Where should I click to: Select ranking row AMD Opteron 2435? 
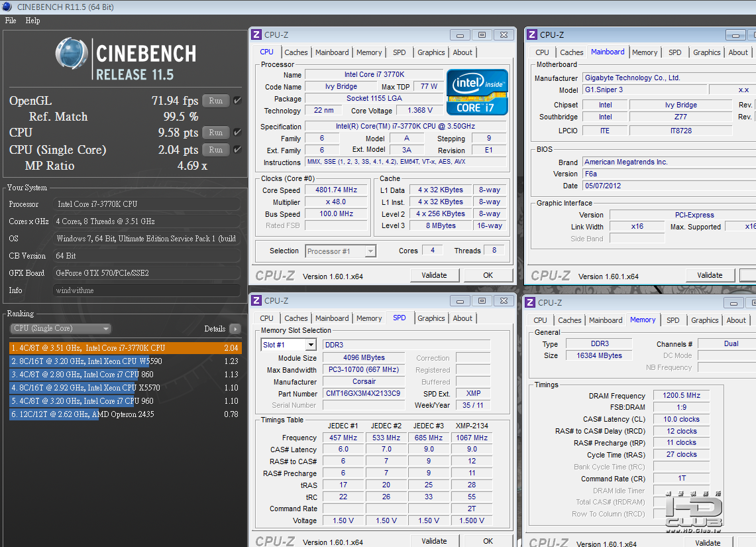pyautogui.click(x=125, y=414)
